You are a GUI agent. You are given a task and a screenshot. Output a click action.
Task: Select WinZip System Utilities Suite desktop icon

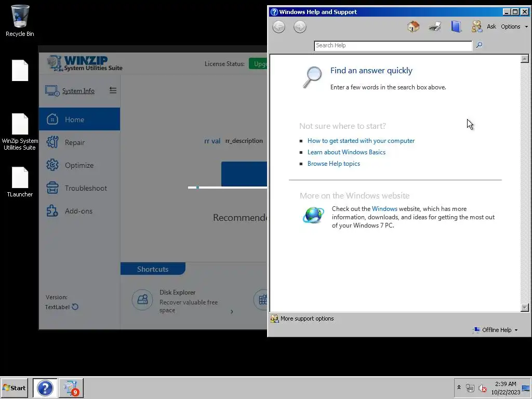click(20, 132)
